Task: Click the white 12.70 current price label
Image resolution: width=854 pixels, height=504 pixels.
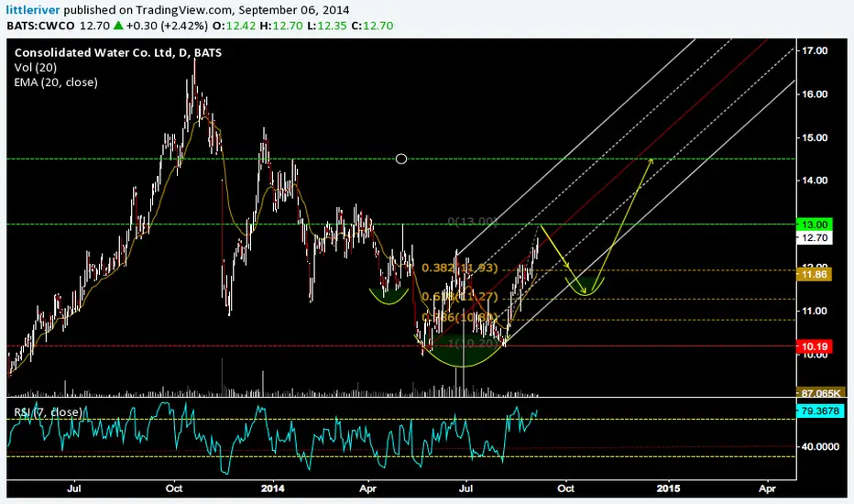Action: click(x=815, y=237)
